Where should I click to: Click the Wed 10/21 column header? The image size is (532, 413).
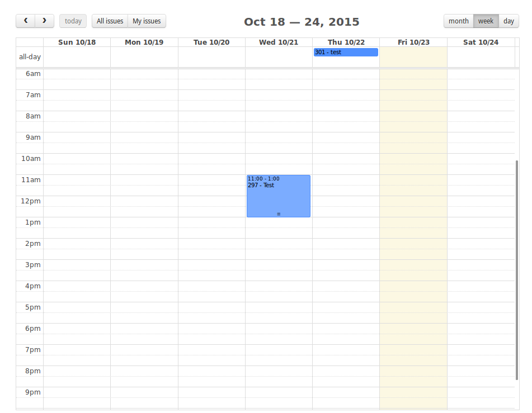279,42
